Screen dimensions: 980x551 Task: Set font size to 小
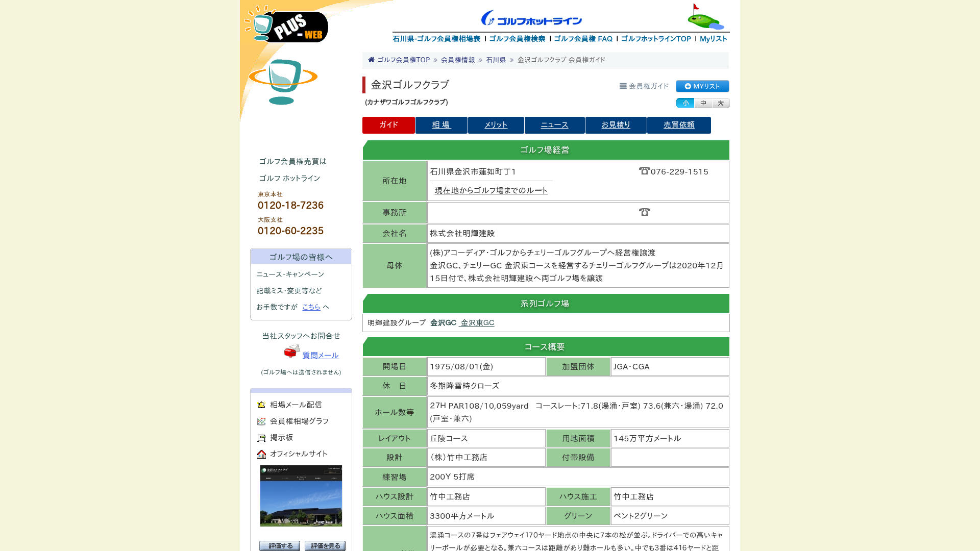(x=685, y=103)
